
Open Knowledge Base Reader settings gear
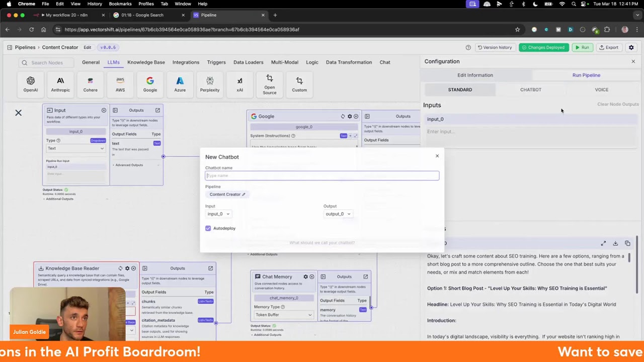(127, 268)
